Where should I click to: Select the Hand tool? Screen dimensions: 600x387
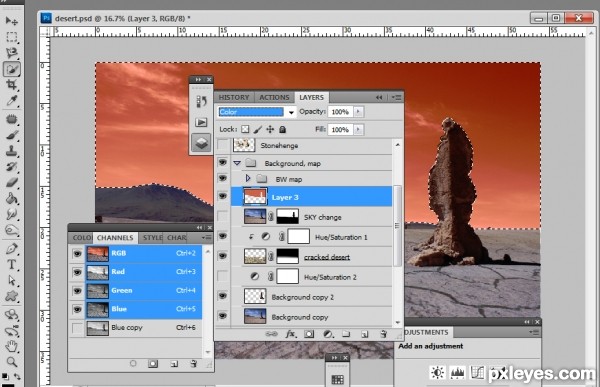coord(11,346)
